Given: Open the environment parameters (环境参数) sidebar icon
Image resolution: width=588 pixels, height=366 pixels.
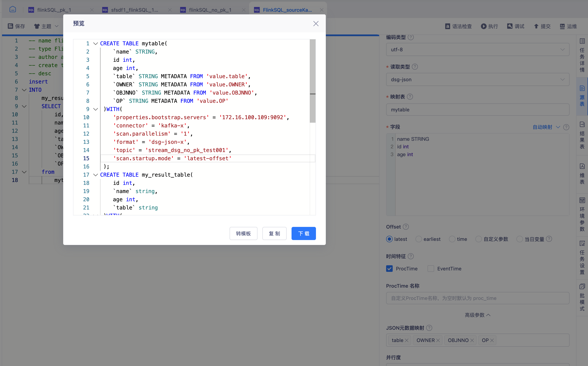Looking at the screenshot, I should click(x=582, y=200).
